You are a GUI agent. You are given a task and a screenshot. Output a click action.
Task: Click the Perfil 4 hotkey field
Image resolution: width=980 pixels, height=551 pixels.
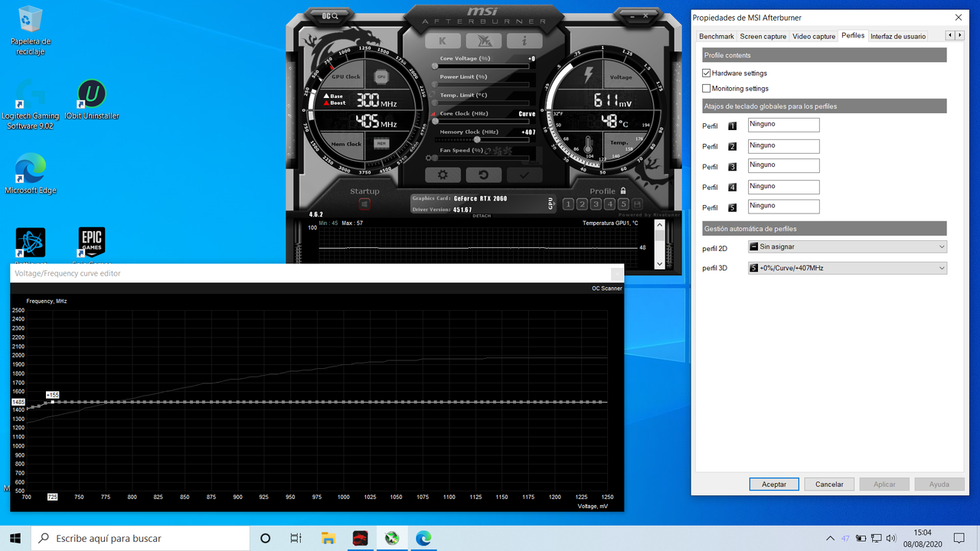783,187
